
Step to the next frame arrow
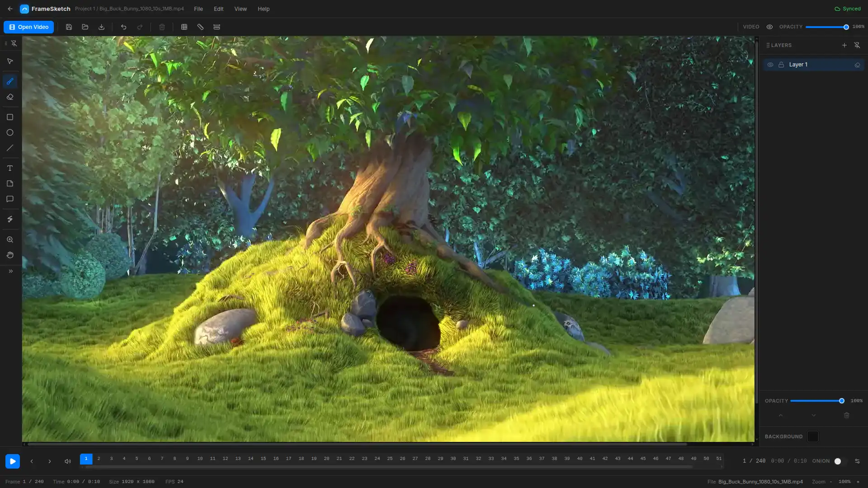point(50,461)
